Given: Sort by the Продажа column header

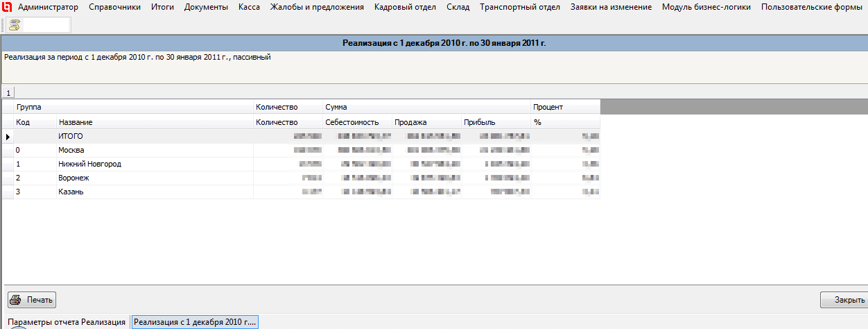Looking at the screenshot, I should point(426,122).
